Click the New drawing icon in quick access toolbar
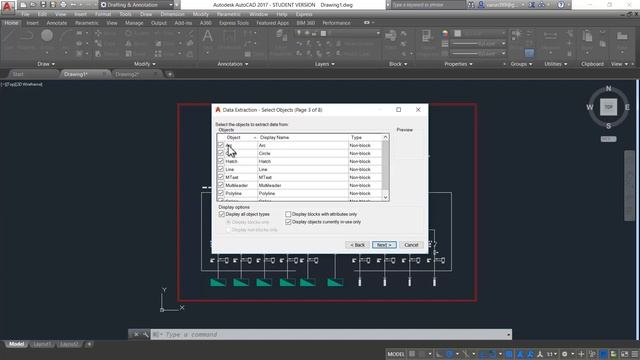 [23, 5]
